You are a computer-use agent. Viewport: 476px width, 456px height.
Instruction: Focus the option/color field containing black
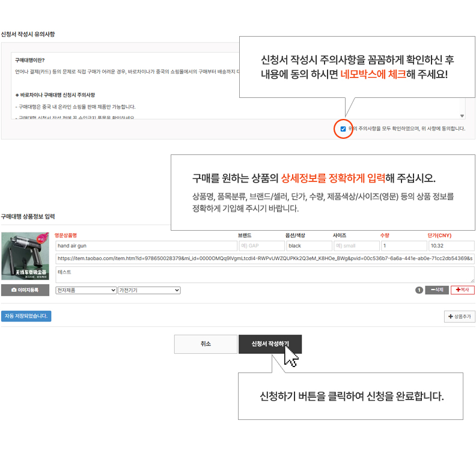[309, 246]
